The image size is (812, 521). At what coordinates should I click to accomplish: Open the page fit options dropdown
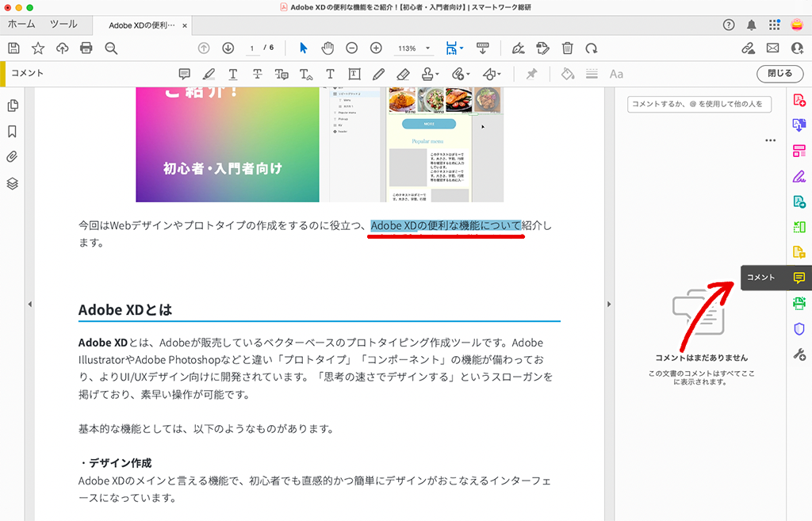click(x=454, y=48)
